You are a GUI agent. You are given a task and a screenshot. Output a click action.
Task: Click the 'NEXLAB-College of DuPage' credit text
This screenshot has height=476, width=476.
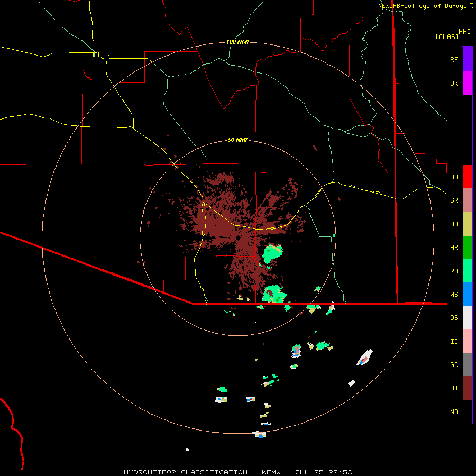(422, 6)
